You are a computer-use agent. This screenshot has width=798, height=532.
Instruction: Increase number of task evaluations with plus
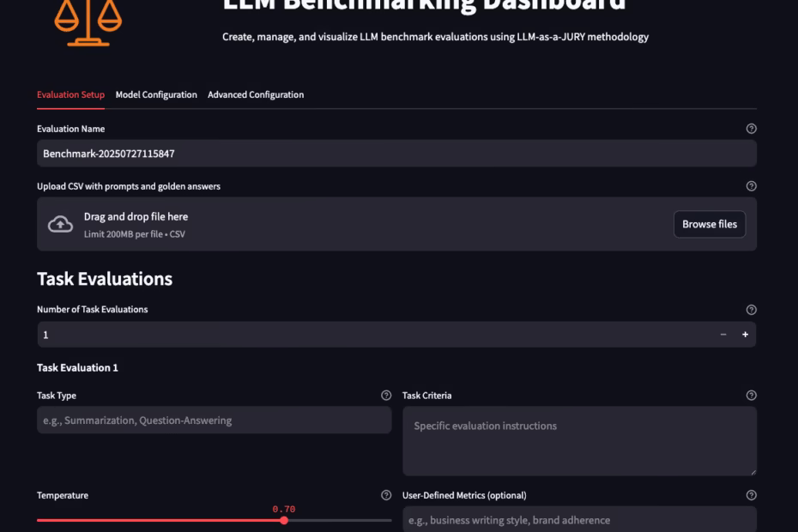click(x=745, y=335)
